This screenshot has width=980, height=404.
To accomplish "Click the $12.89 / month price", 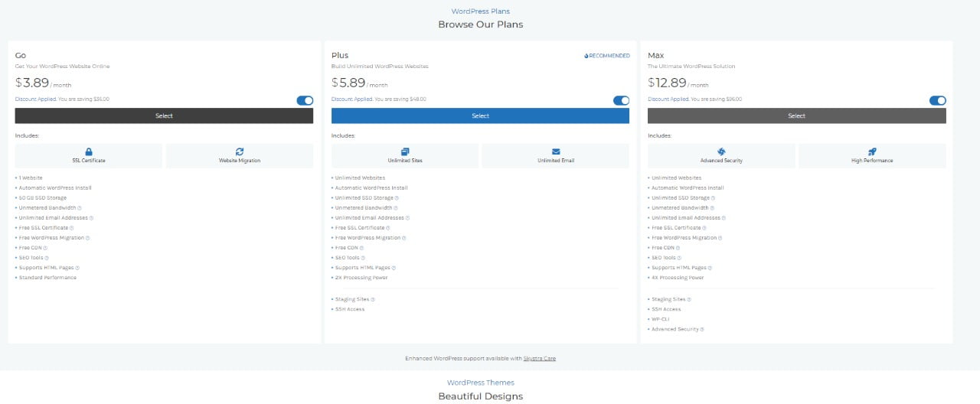I will tap(678, 83).
